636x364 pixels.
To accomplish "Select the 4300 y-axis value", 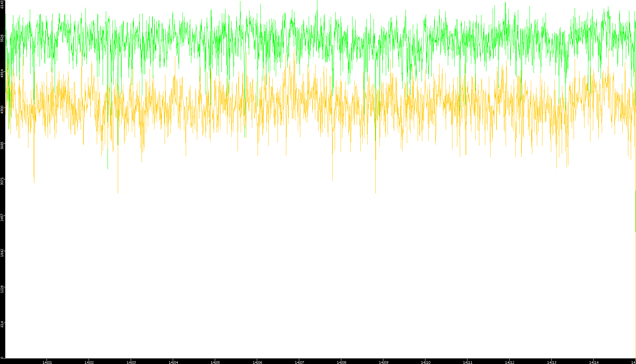I will click(x=2, y=109).
